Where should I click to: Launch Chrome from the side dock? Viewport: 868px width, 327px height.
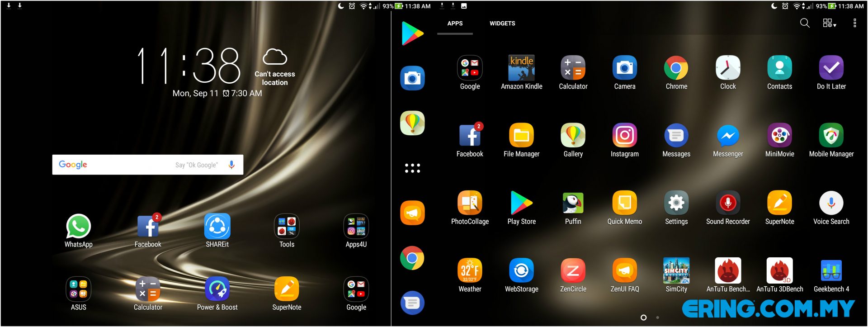412,258
